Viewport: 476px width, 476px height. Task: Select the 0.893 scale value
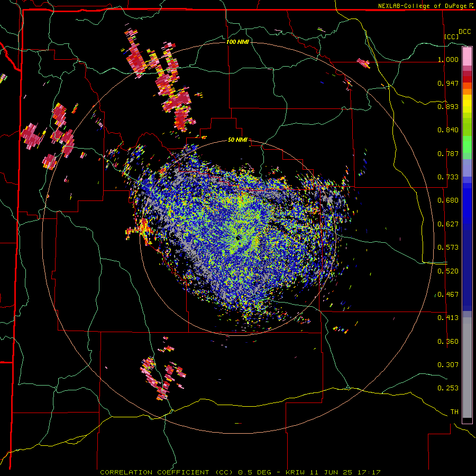tap(448, 106)
